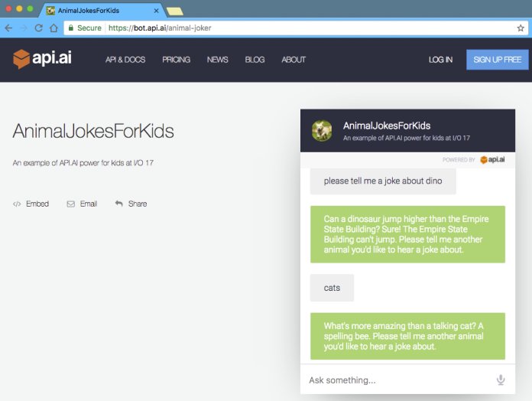Click the green maximize window button
532x401 pixels.
click(30, 9)
